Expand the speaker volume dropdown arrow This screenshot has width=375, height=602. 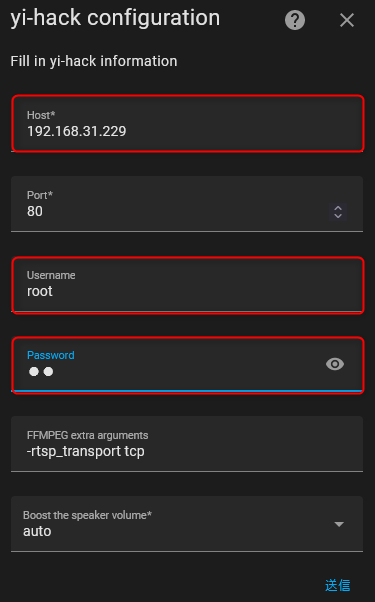coord(339,524)
